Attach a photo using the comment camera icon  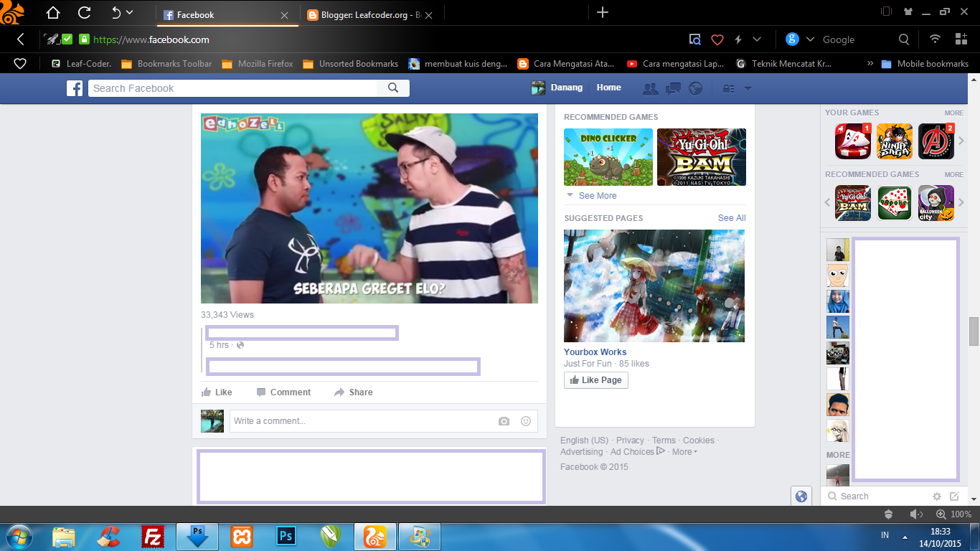tap(504, 421)
